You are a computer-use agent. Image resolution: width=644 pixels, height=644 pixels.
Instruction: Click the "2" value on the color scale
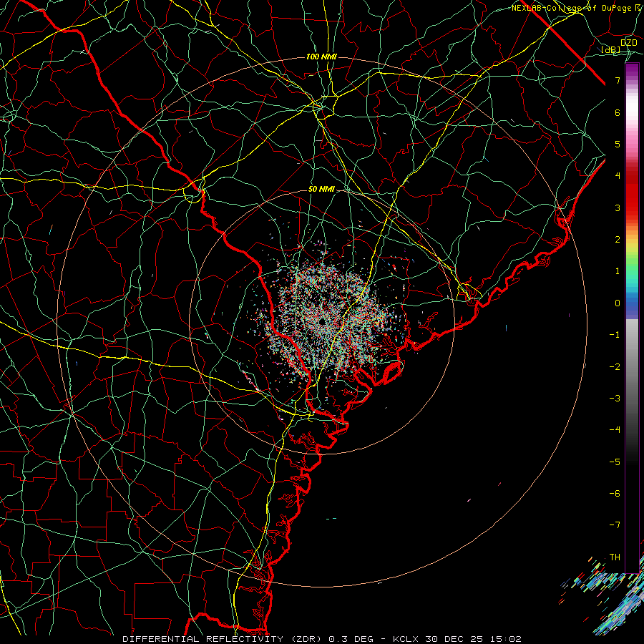tap(618, 240)
